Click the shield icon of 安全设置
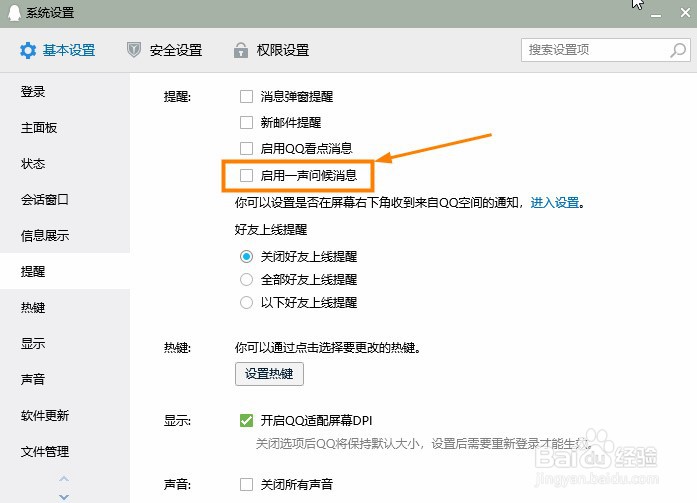This screenshot has height=503, width=697. (x=134, y=50)
